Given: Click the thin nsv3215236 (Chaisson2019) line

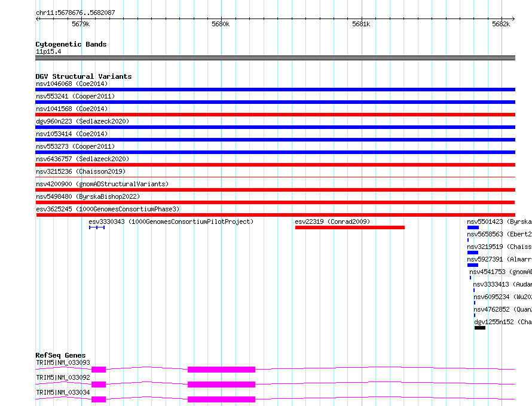Looking at the screenshot, I should (275, 177).
